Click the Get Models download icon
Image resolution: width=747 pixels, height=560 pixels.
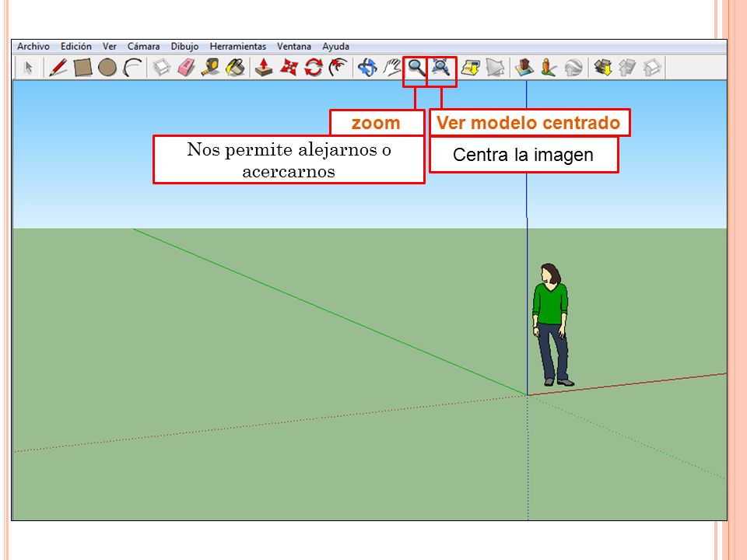point(602,68)
